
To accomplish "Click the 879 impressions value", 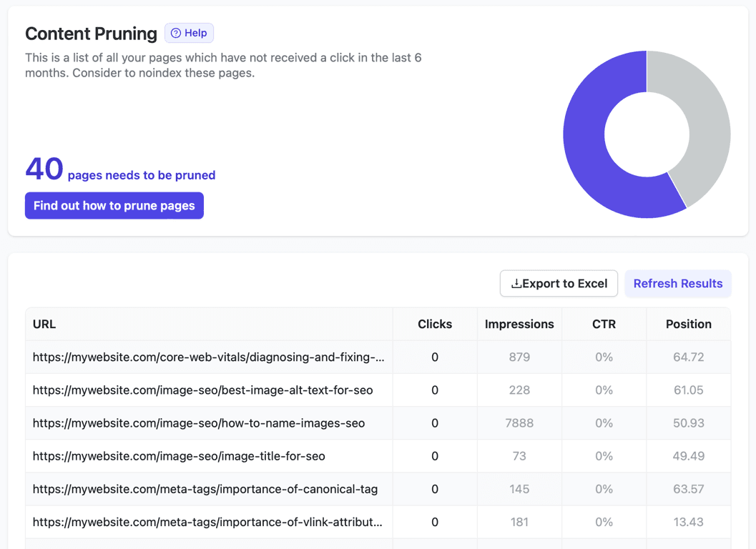I will pos(519,357).
